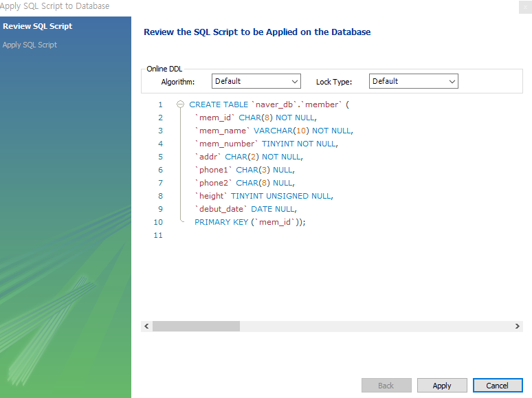This screenshot has width=532, height=398.
Task: Click line number 1 in the gutter
Action: pos(160,104)
